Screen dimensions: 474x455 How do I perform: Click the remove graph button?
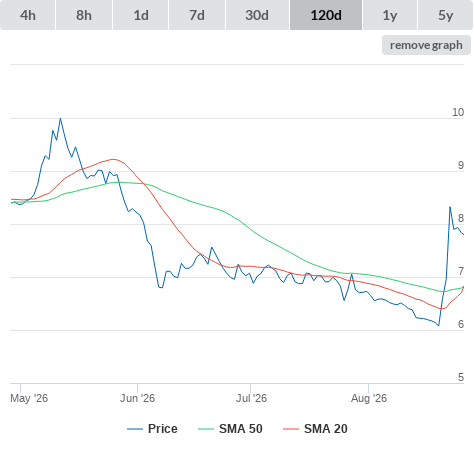coord(426,45)
